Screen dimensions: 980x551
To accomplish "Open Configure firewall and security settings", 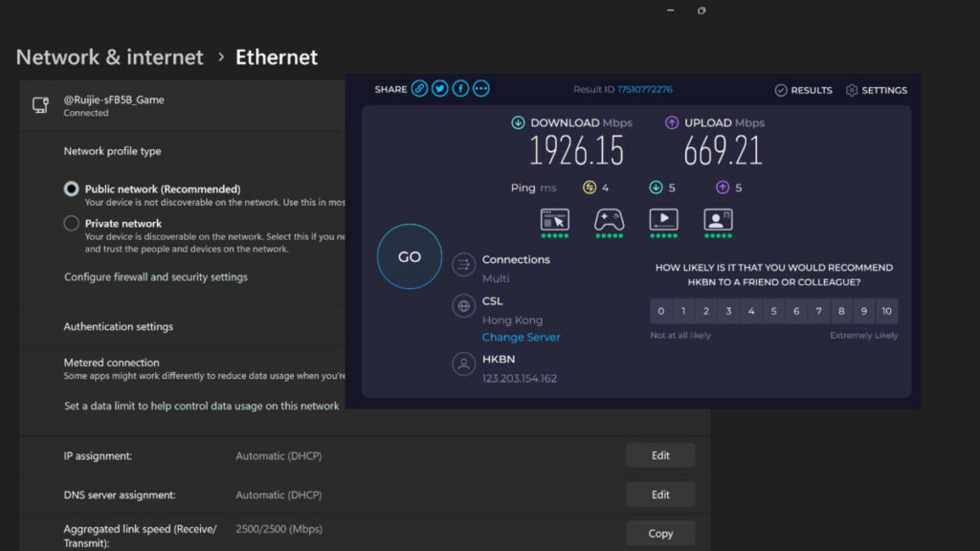I will coord(156,276).
